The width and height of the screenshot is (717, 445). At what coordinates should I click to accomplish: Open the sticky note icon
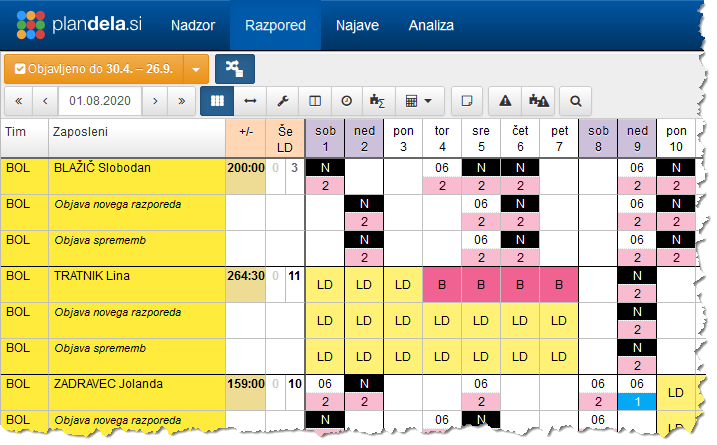[x=465, y=100]
